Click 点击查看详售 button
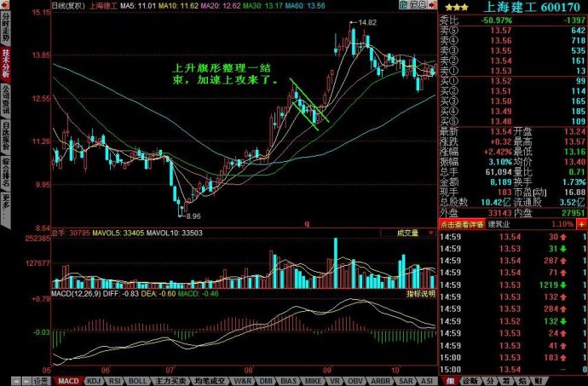588x386 pixels. (462, 224)
